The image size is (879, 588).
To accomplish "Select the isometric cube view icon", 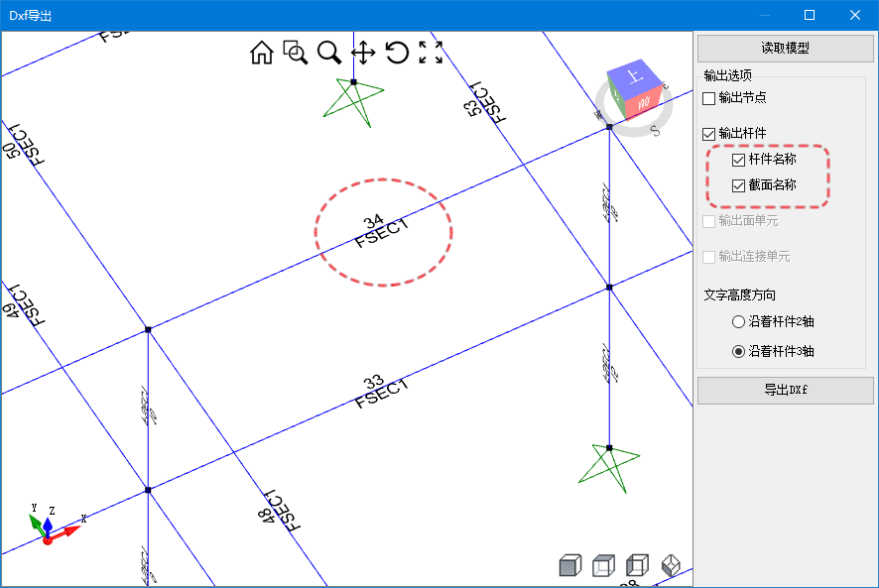I will point(672,566).
